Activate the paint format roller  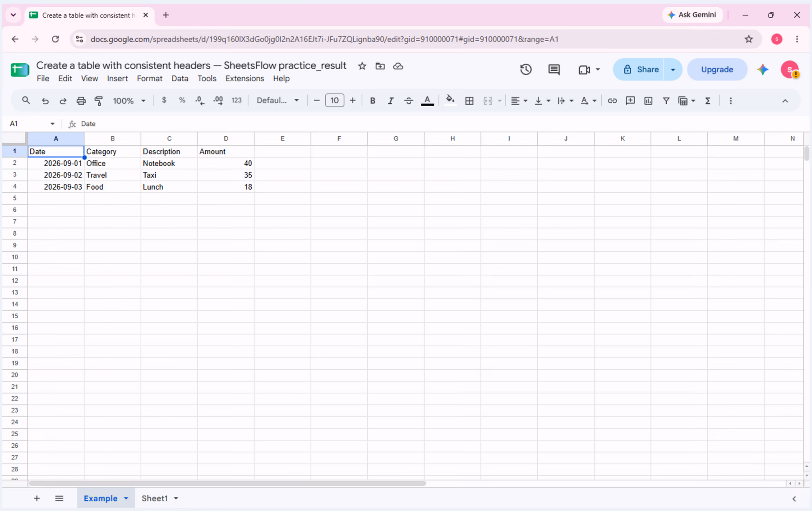pyautogui.click(x=99, y=101)
